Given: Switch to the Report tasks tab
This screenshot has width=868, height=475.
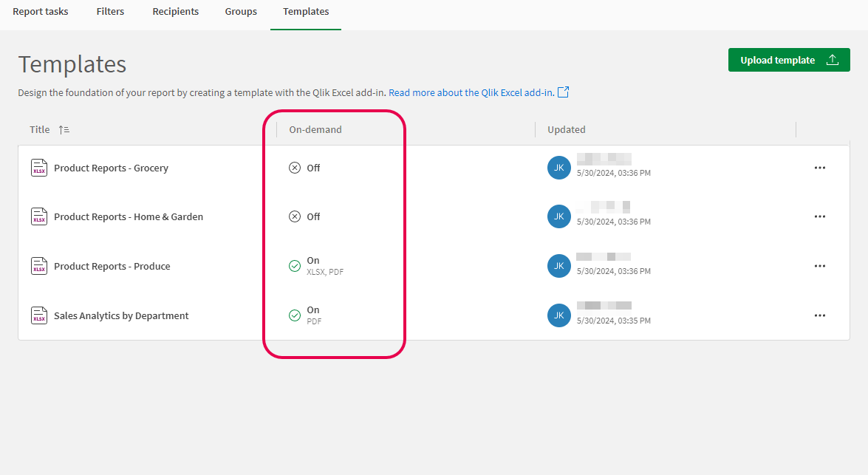Looking at the screenshot, I should pos(40,11).
